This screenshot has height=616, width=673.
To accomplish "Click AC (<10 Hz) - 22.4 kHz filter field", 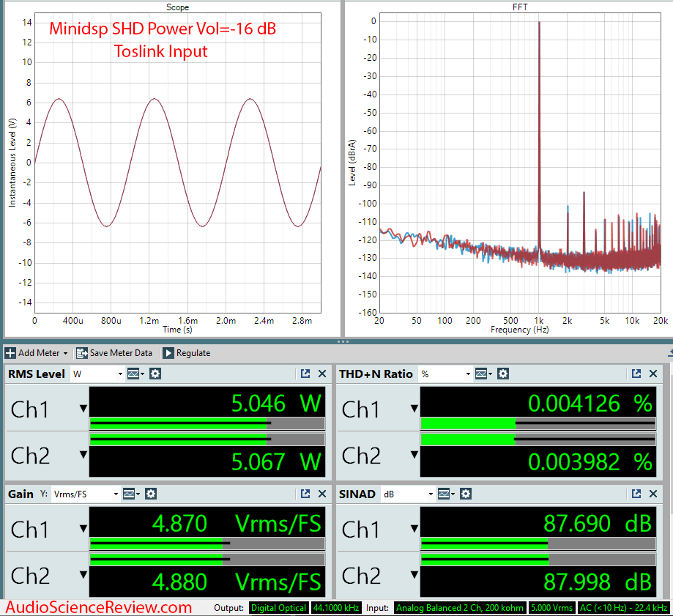I will (624, 608).
